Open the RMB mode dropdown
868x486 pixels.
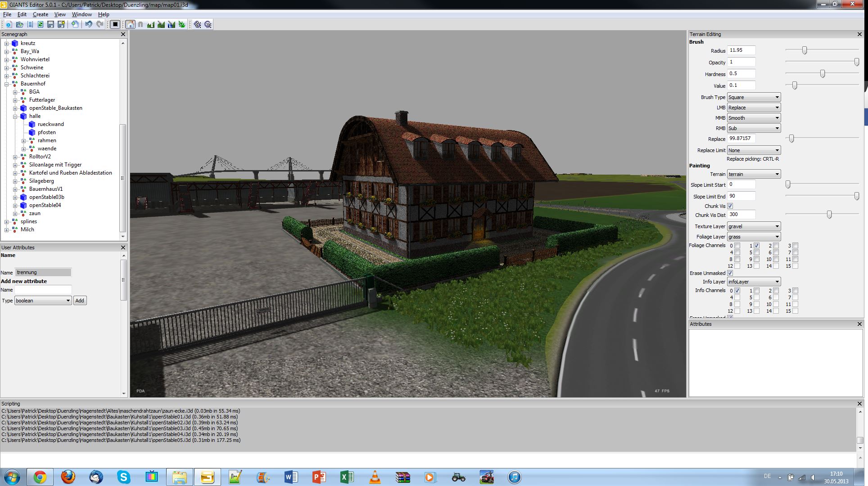754,128
